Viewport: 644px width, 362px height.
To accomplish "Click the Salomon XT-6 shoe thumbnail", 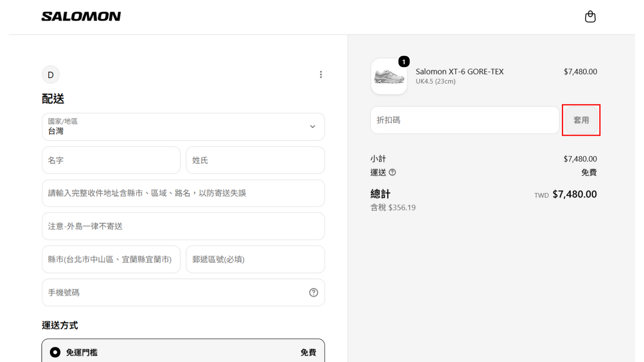I will pos(389,76).
